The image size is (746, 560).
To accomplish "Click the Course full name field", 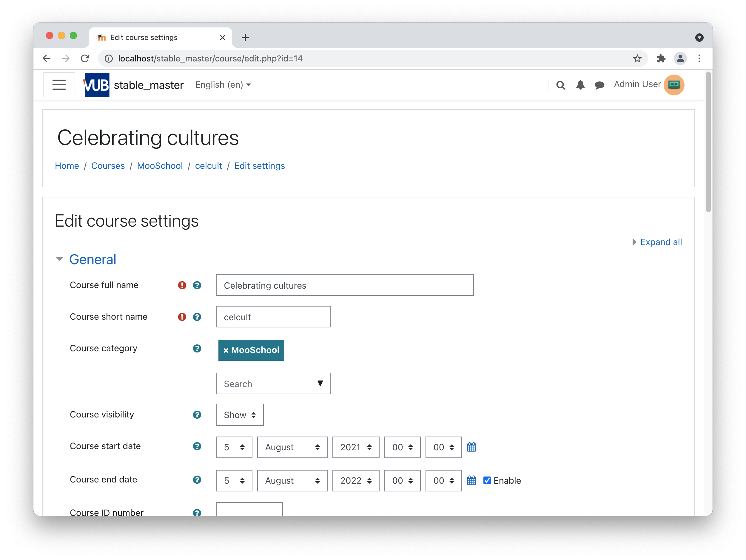I will click(345, 285).
